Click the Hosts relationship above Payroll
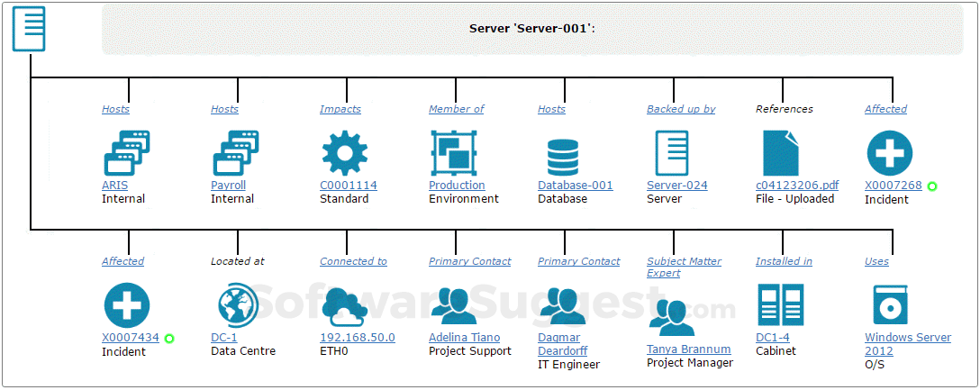980x390 pixels. coord(224,109)
